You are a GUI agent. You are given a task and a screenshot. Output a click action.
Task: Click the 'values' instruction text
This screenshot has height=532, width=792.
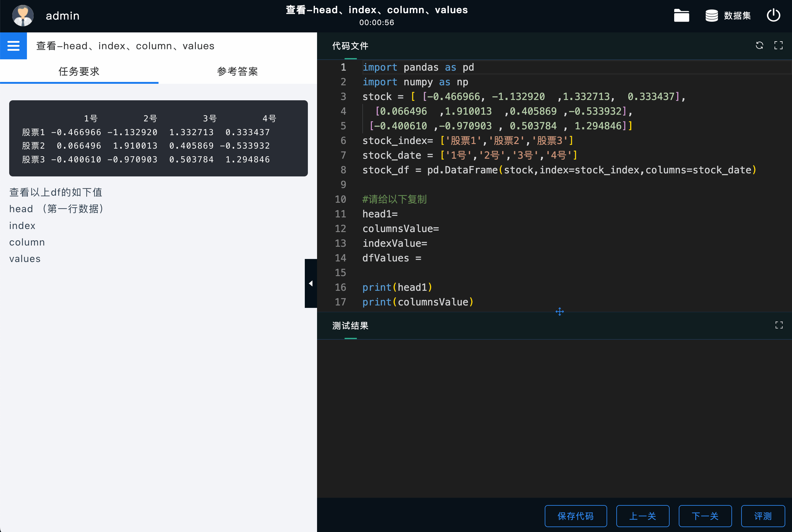(25, 259)
